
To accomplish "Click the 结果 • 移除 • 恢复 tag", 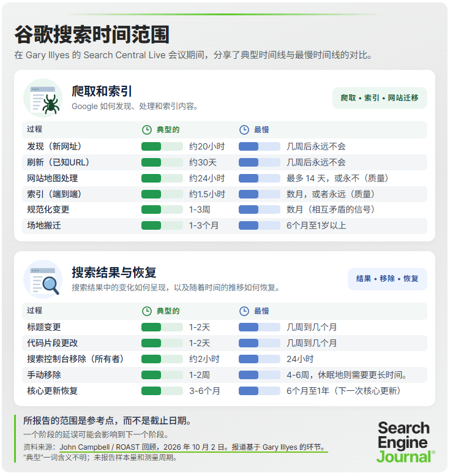I will 387,279.
